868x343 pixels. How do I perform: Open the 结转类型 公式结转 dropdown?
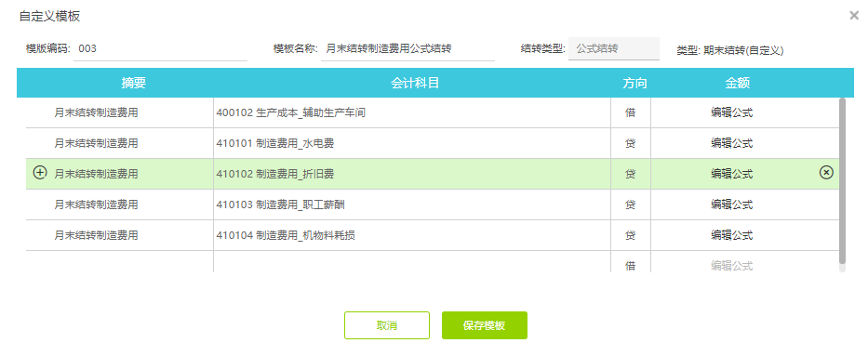[614, 48]
